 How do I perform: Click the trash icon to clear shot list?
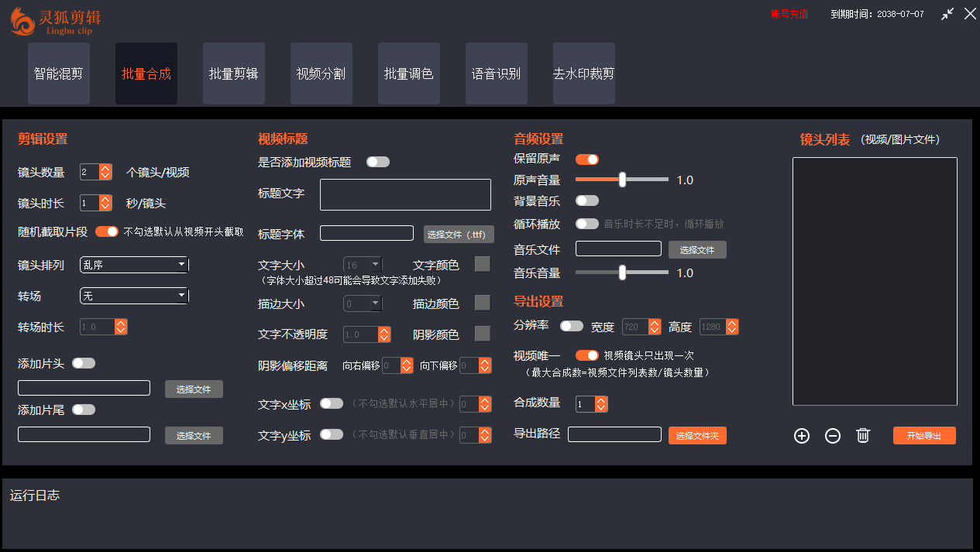tap(863, 436)
